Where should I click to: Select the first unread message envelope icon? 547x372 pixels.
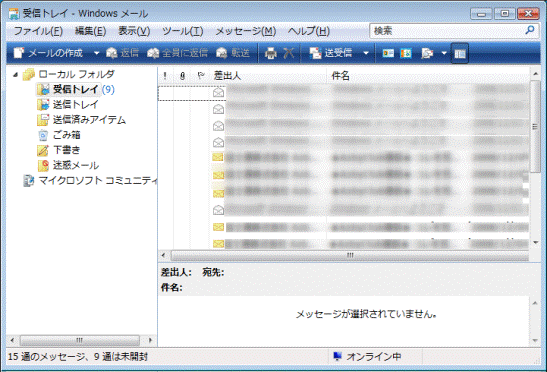[218, 157]
